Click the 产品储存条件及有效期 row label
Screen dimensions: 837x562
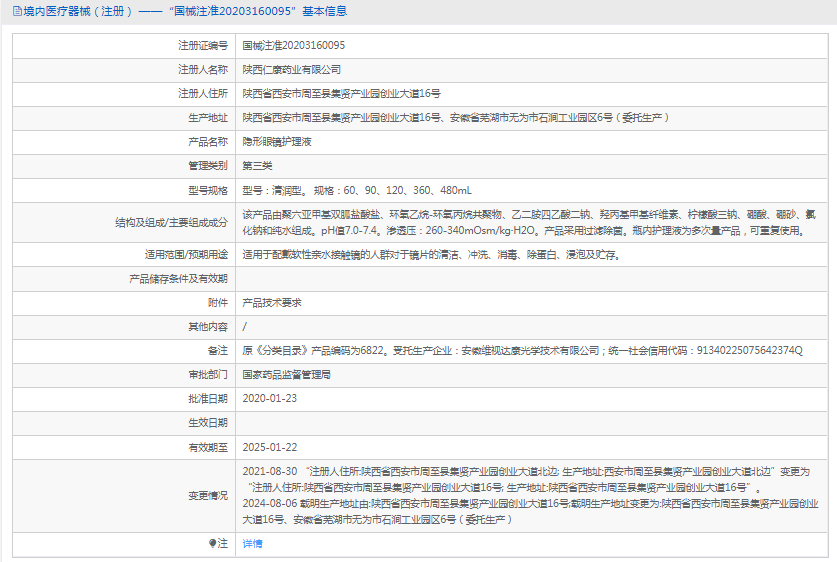(178, 278)
